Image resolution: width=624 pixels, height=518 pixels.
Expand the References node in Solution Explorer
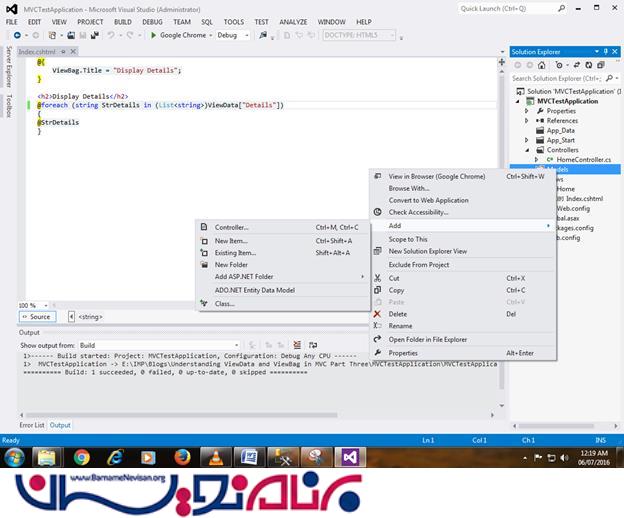(527, 120)
